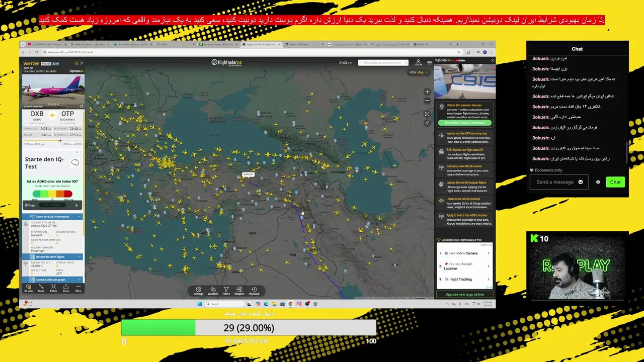The width and height of the screenshot is (644, 362).
Task: Open Explore our live GPS jamming map
Action: point(464,137)
